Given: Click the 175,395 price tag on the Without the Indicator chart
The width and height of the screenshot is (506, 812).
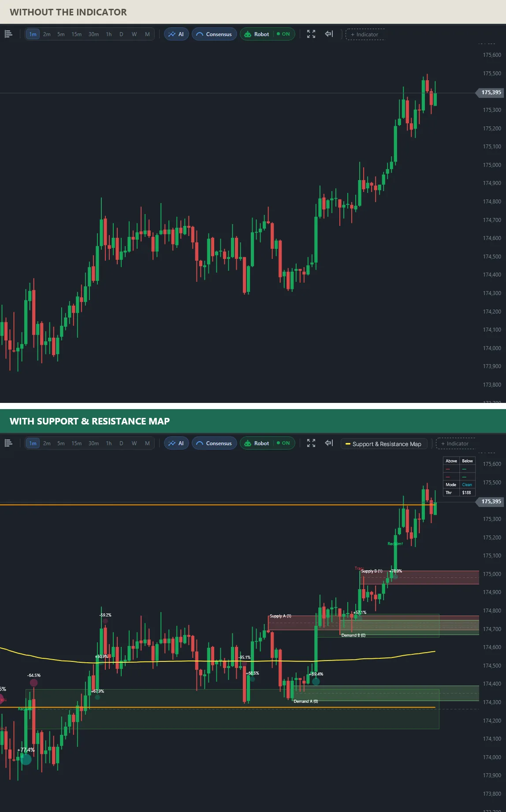Looking at the screenshot, I should click(490, 92).
